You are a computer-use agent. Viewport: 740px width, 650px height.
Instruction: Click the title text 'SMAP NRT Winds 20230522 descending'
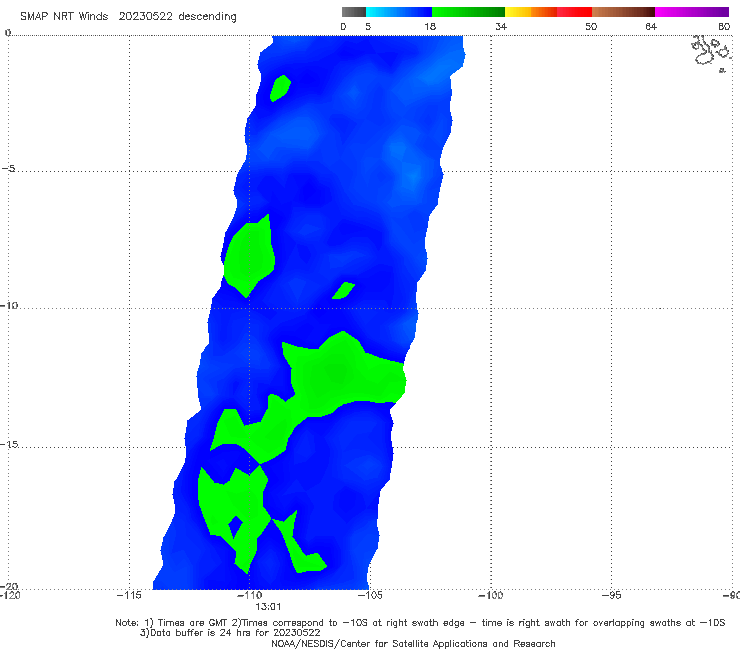(x=128, y=17)
